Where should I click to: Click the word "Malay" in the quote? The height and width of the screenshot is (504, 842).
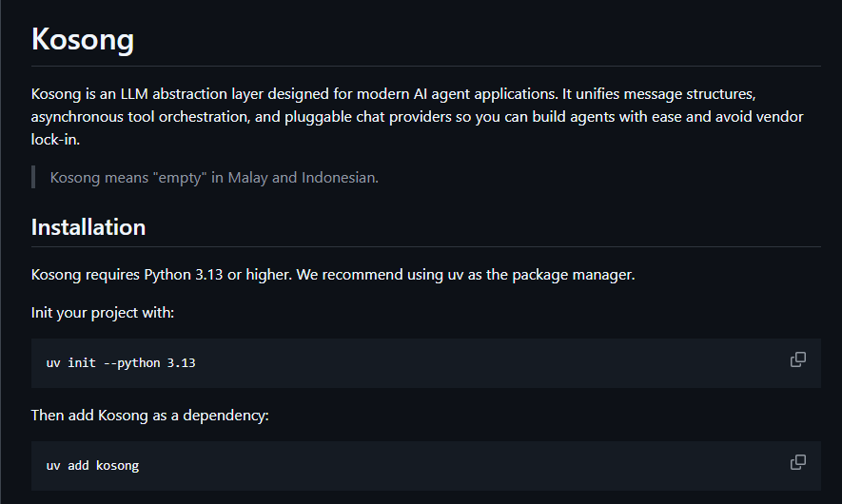247,177
